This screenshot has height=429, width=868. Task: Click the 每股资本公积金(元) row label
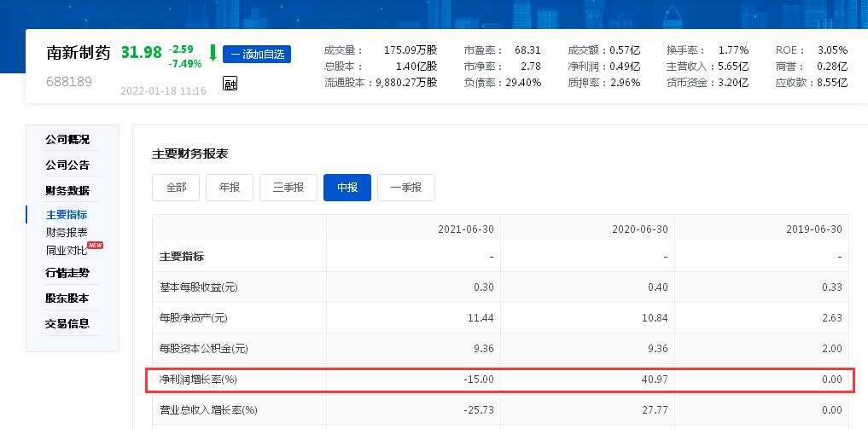pyautogui.click(x=203, y=350)
